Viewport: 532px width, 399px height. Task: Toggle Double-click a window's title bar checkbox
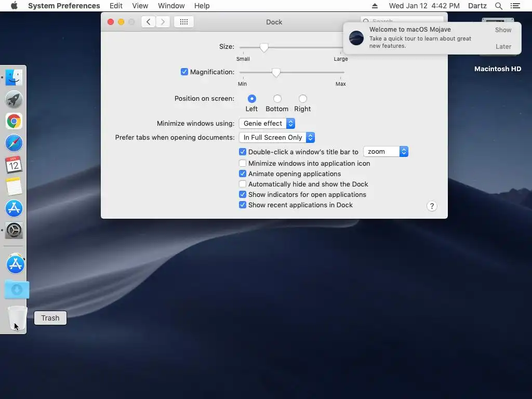[x=242, y=152]
